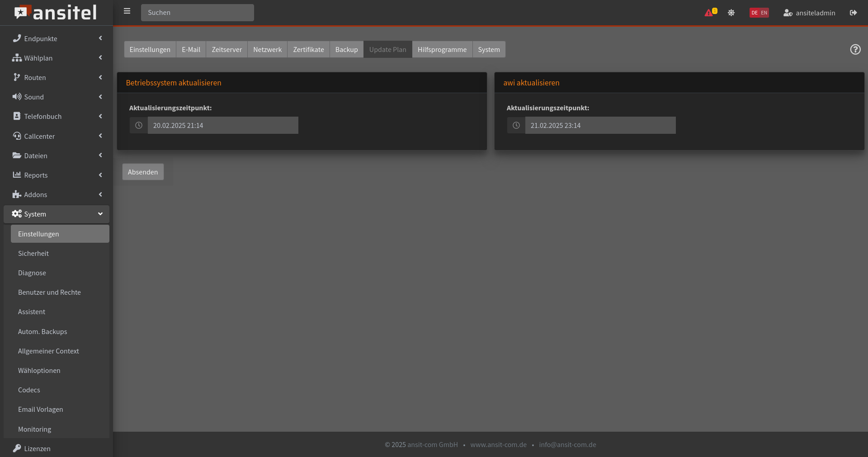Viewport: 868px width, 457px height.
Task: Open the Zertifikate tab
Action: (x=308, y=49)
